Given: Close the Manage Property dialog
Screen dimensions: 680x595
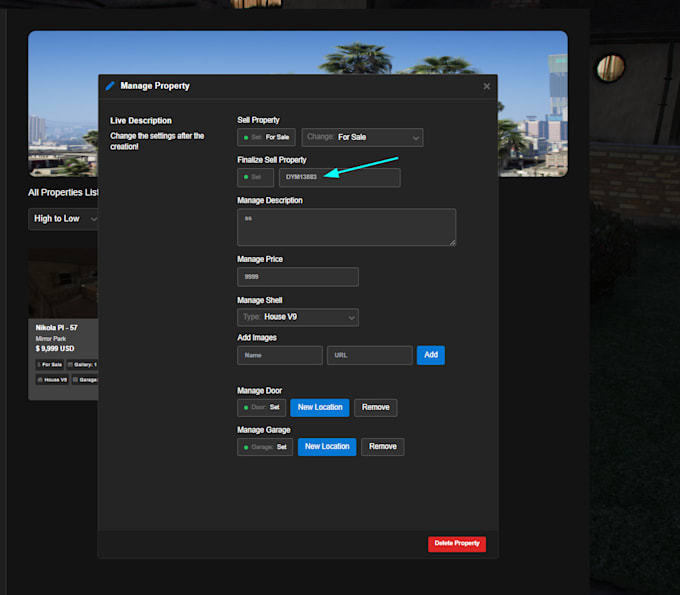Looking at the screenshot, I should click(x=487, y=86).
